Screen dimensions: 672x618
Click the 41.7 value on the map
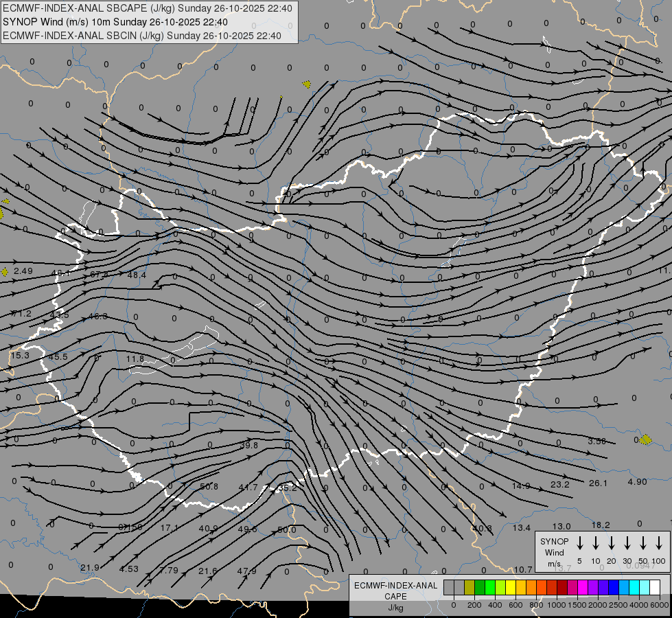coord(248,488)
